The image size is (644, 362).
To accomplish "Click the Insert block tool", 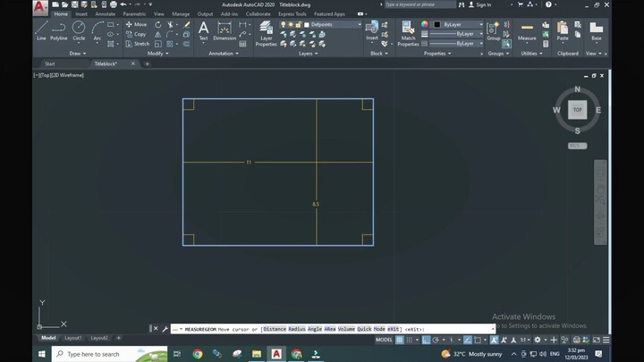I will click(372, 31).
